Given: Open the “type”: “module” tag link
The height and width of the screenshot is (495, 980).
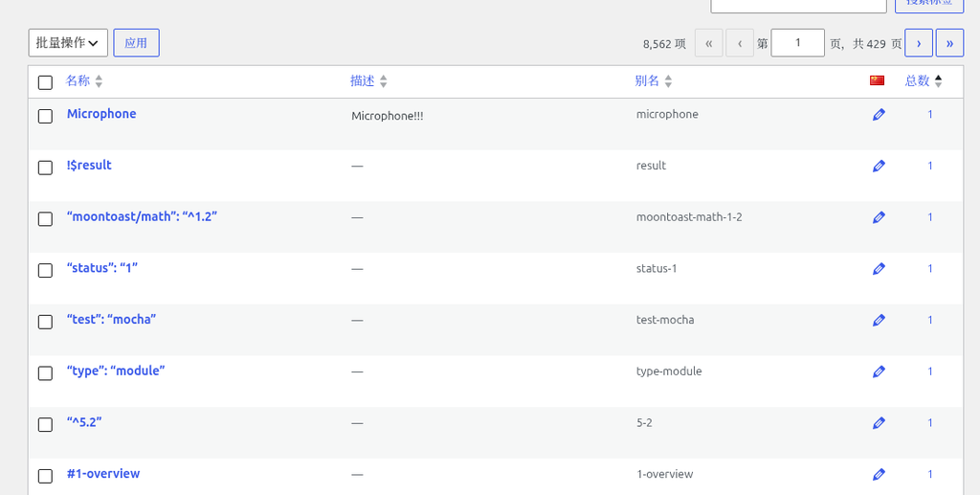Looking at the screenshot, I should [116, 371].
